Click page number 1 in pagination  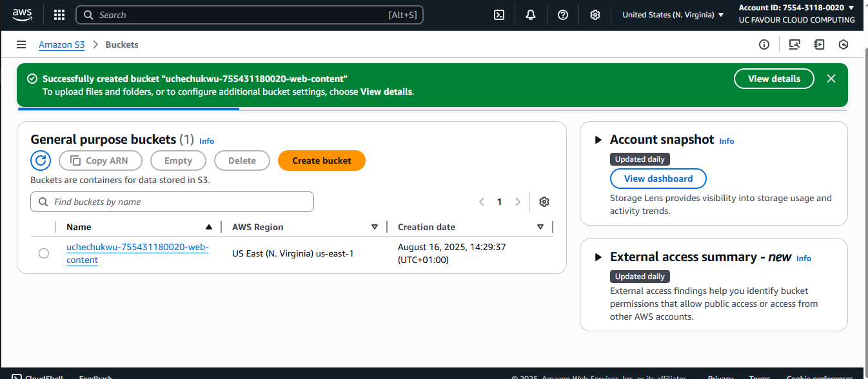click(499, 202)
